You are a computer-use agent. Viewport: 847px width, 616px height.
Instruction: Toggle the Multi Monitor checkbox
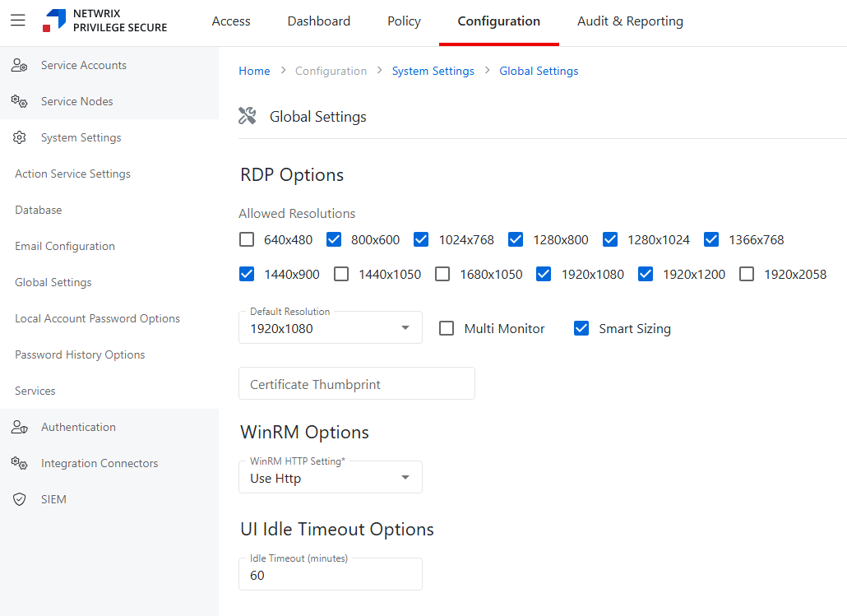point(447,329)
